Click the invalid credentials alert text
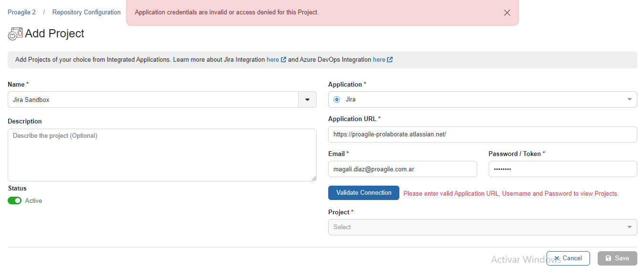The image size is (644, 267). (x=227, y=12)
